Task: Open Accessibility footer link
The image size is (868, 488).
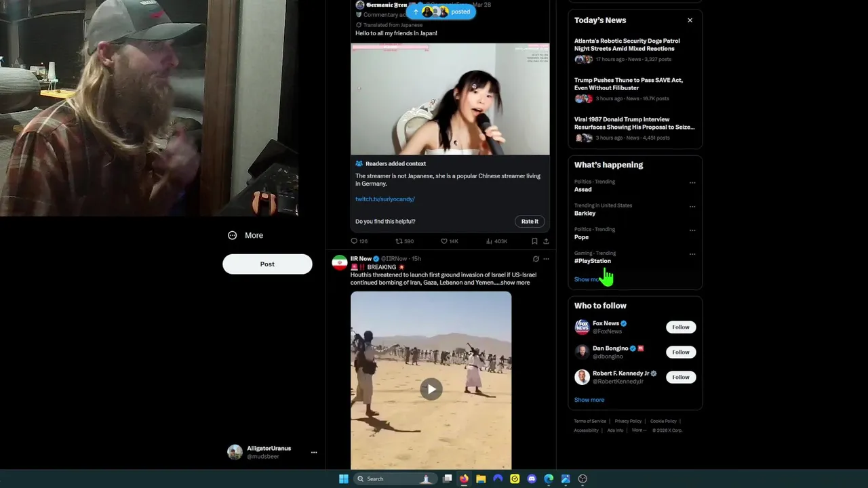Action: (x=586, y=430)
